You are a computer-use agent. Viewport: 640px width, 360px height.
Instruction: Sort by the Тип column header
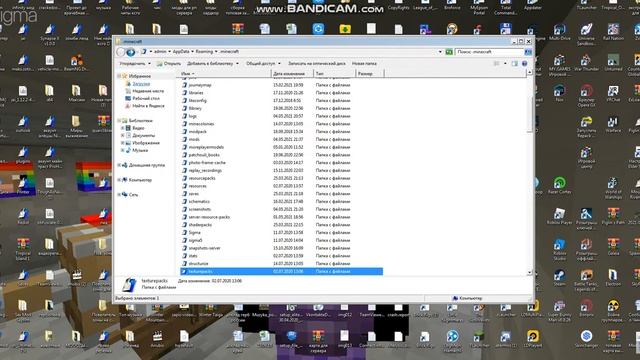click(x=334, y=73)
